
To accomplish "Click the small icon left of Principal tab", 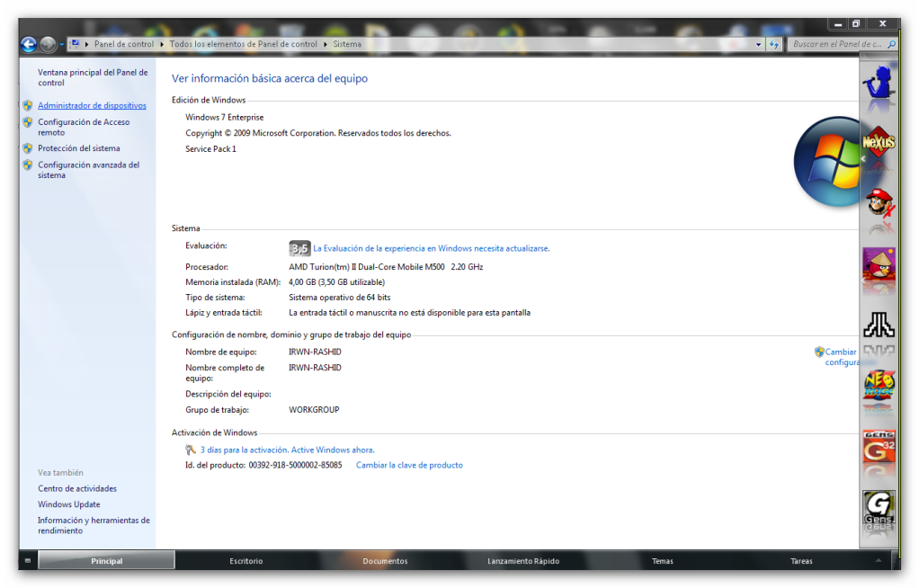I will click(x=28, y=560).
